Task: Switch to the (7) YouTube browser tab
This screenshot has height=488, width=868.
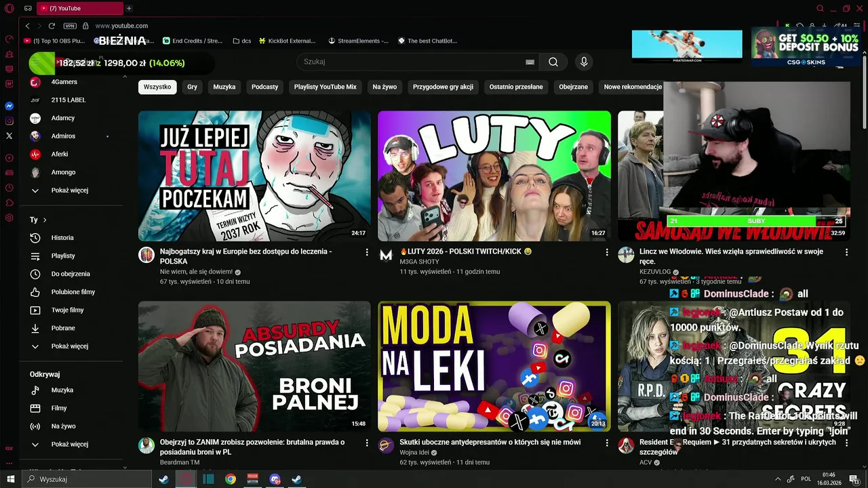Action: pyautogui.click(x=80, y=8)
